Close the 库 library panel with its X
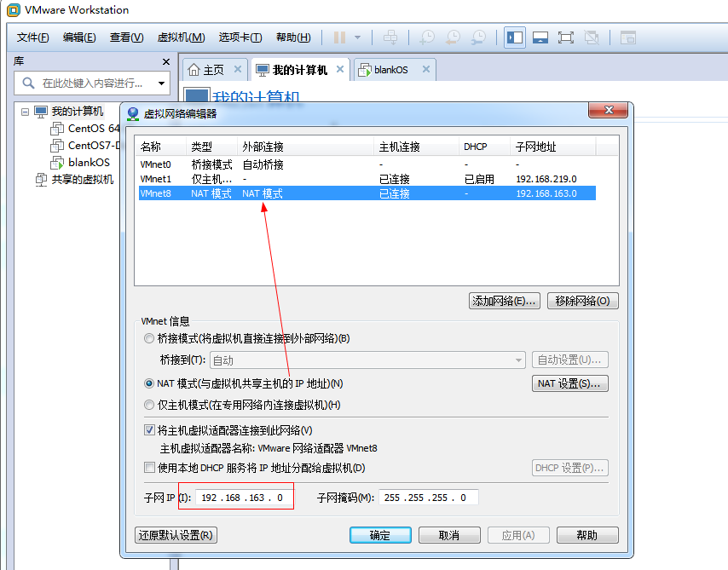This screenshot has width=728, height=570. (x=165, y=61)
